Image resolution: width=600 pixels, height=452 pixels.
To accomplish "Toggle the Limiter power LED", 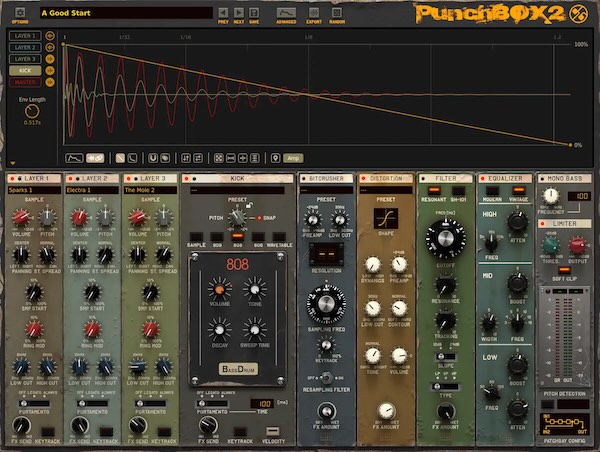I will (543, 223).
